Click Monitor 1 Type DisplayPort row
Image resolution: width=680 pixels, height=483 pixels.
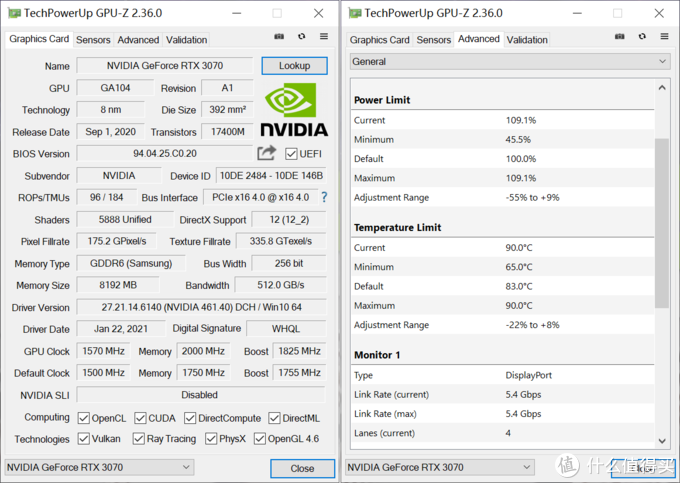coord(503,375)
